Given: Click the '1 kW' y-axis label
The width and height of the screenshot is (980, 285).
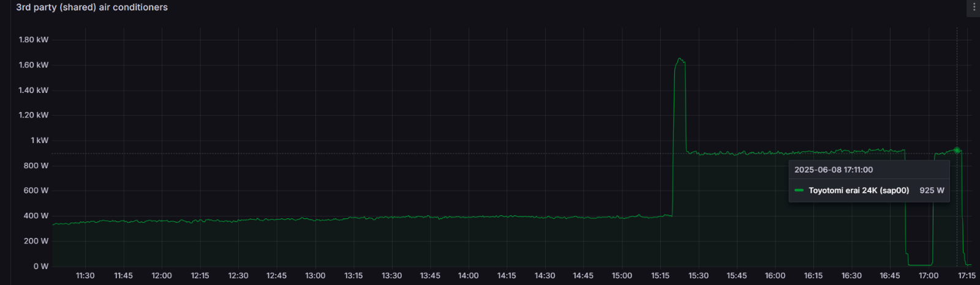Looking at the screenshot, I should click(39, 140).
